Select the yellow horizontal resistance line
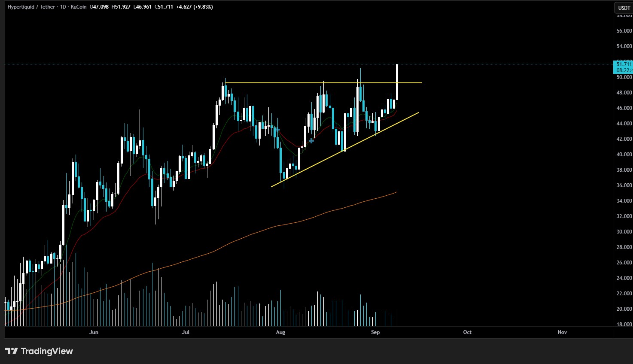633x364 pixels. click(323, 82)
